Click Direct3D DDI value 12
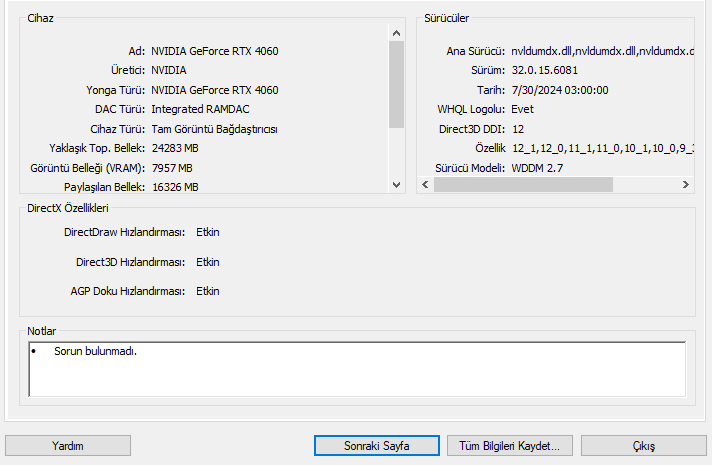 (518, 129)
